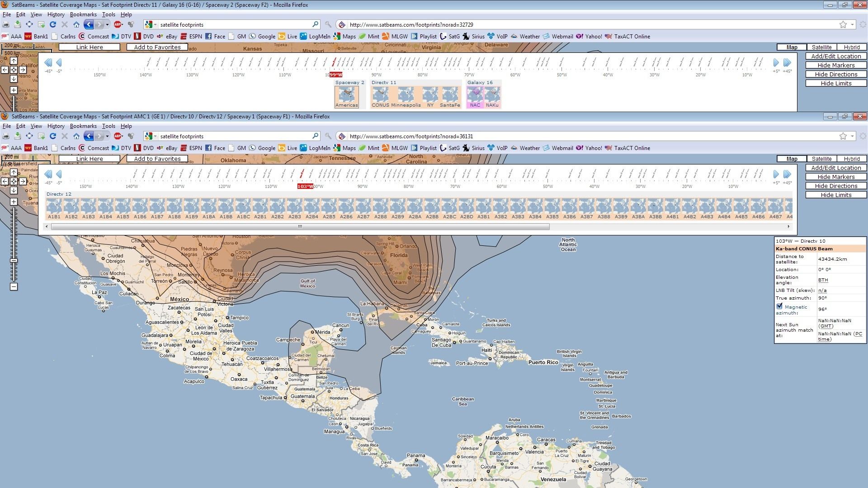The width and height of the screenshot is (868, 488).
Task: Click Hide Markers button in lower window
Action: [836, 177]
